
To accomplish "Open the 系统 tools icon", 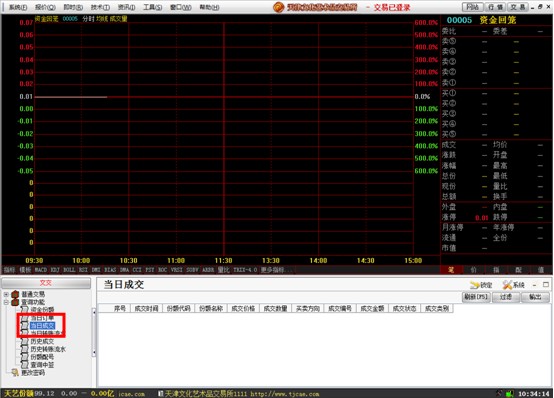I will coord(507,285).
